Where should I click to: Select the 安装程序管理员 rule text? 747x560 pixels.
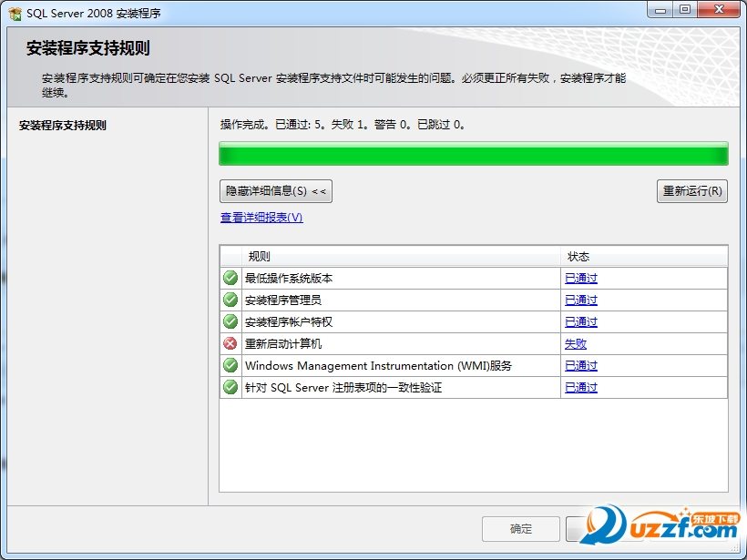click(x=283, y=300)
